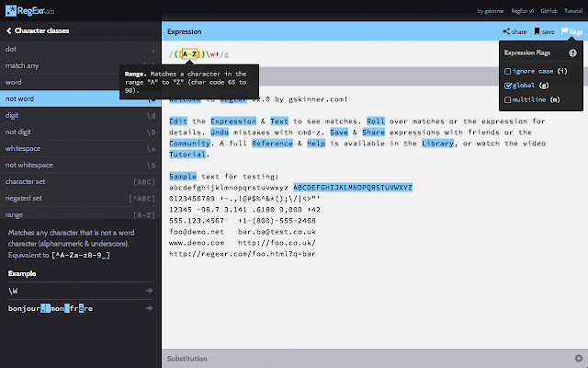
Task: Go back using the Character classes chevron
Action: pyautogui.click(x=9, y=30)
